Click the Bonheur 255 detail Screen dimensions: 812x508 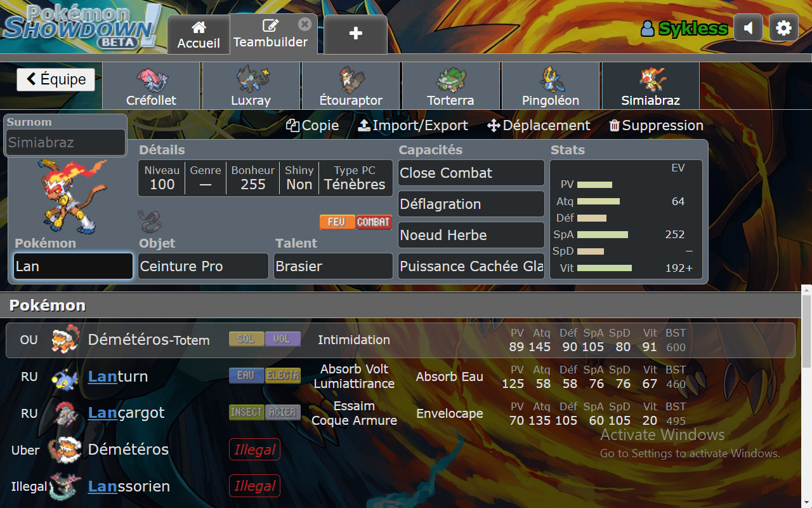coord(253,178)
